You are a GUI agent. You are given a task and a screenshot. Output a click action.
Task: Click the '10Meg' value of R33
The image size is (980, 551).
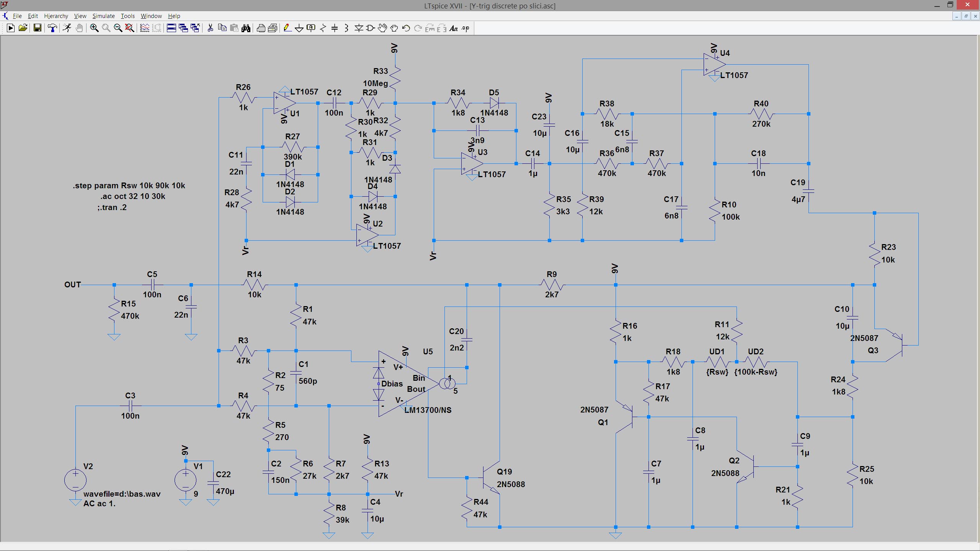coord(376,83)
